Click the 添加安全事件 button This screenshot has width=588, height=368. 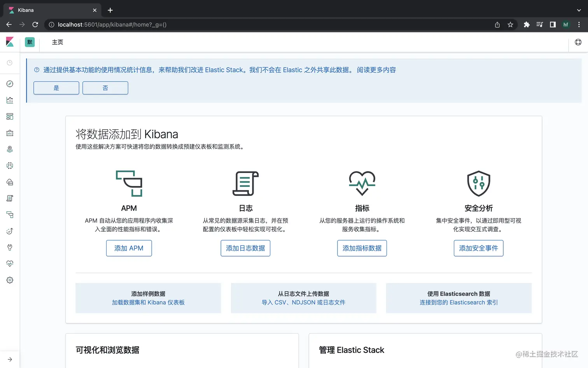479,248
